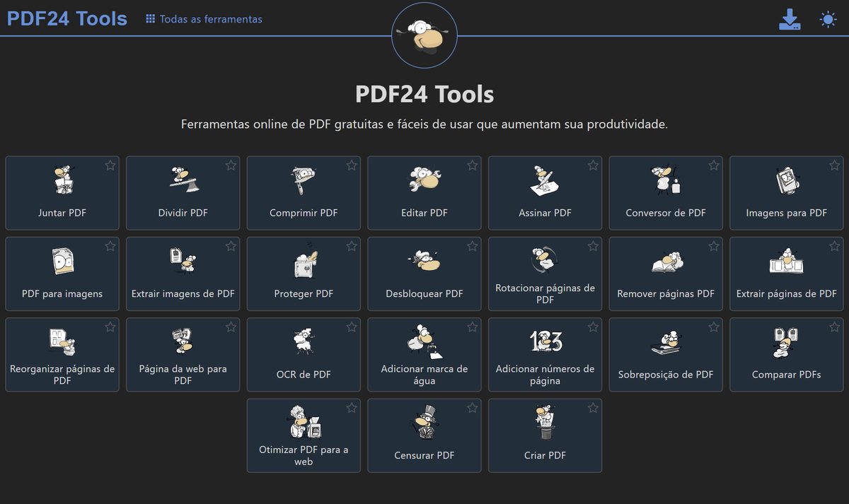Choose the Comparar PDFs icon
This screenshot has height=504, width=849.
pyautogui.click(x=787, y=343)
